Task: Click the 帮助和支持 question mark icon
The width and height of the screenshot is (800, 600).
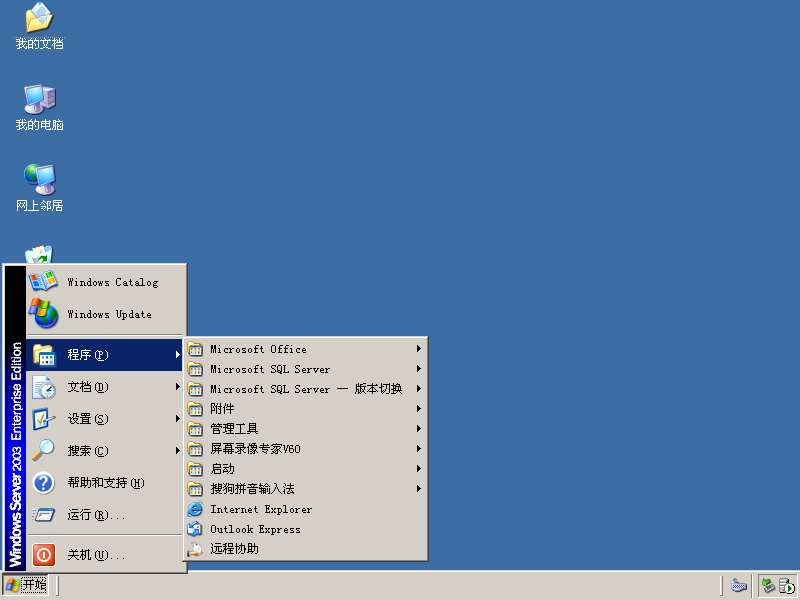Action: click(44, 483)
